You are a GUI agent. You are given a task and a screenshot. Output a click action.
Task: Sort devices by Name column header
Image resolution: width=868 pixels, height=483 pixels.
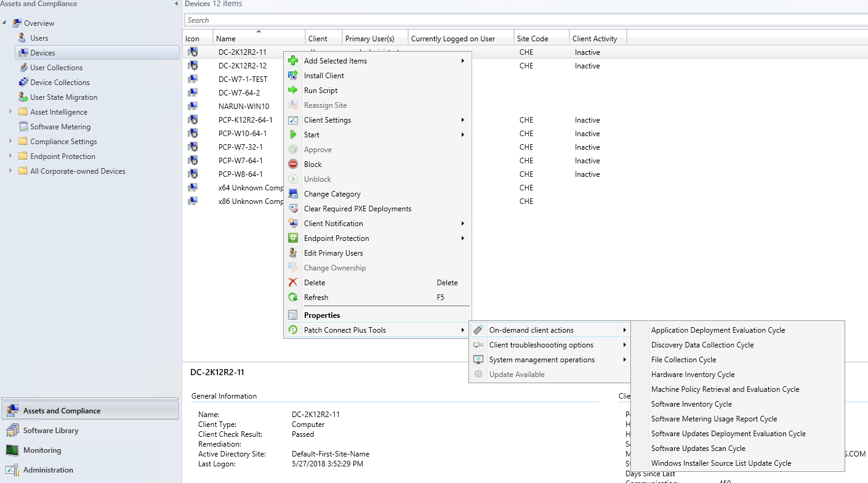coord(259,38)
